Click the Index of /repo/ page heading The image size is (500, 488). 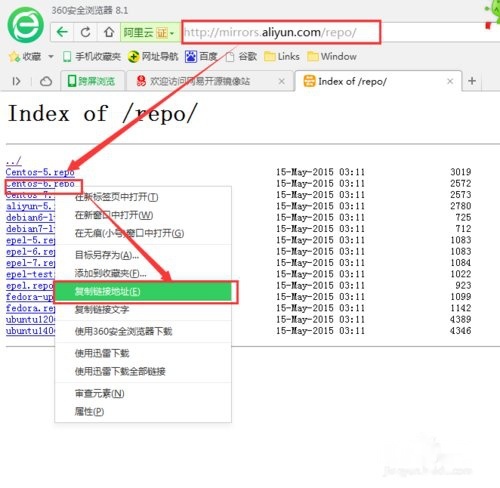coord(103,114)
